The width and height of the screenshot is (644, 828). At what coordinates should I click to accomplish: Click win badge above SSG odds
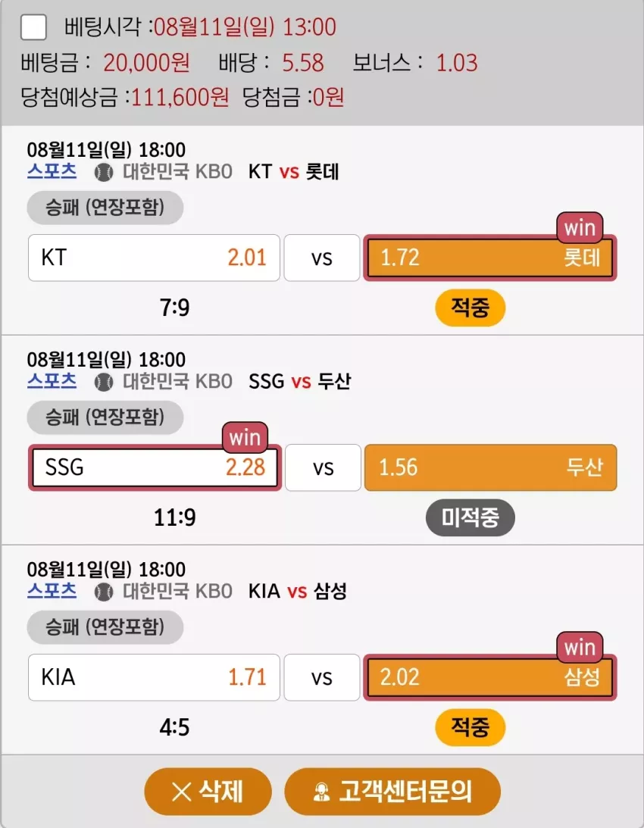pyautogui.click(x=245, y=437)
